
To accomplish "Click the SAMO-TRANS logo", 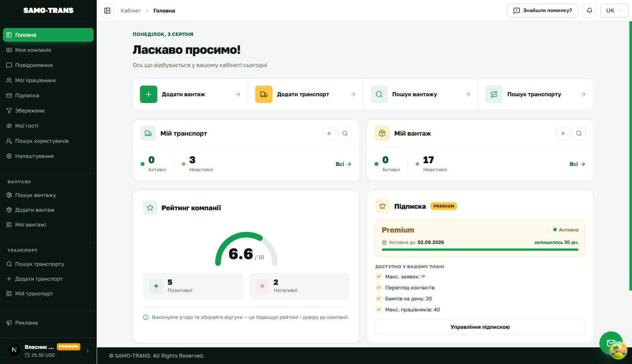I will [x=49, y=11].
